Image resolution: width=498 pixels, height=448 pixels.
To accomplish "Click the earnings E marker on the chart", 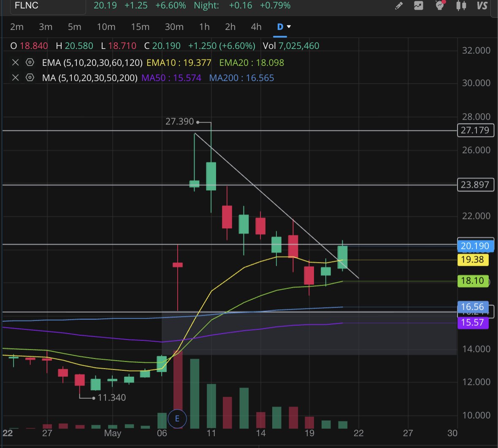I will point(177,418).
